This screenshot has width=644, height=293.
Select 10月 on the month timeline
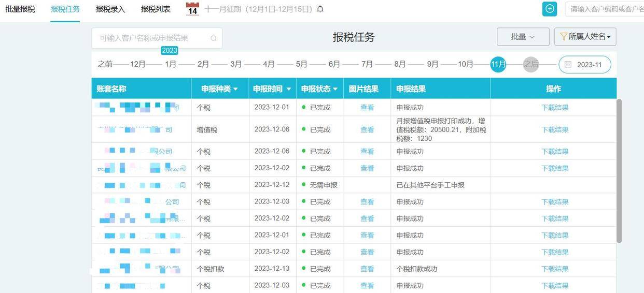pos(466,64)
